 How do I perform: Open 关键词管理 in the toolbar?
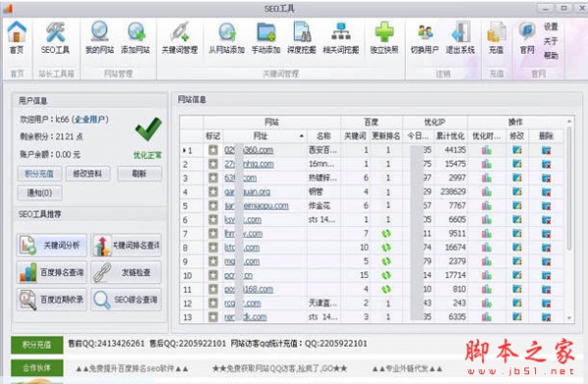pos(179,37)
